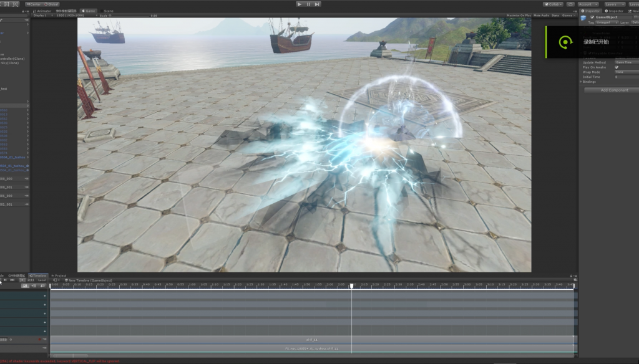Screen dimensions: 639x364
Task: Click the Local time mode button
Action: pos(42,280)
